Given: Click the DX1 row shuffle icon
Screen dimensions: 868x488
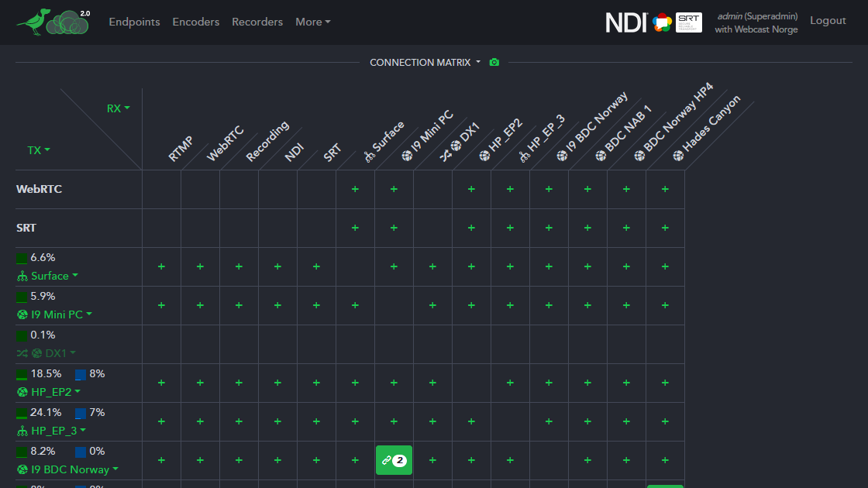Looking at the screenshot, I should click(x=22, y=353).
